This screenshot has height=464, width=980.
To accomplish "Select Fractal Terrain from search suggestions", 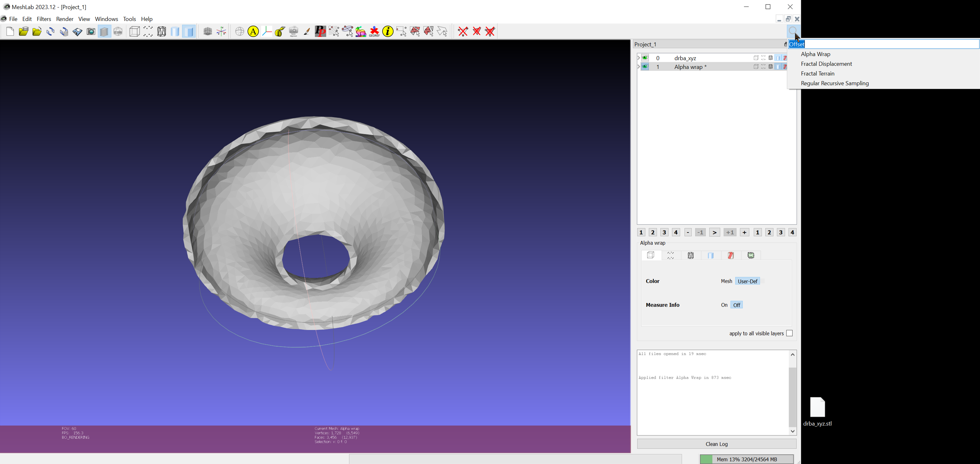I will click(x=817, y=74).
